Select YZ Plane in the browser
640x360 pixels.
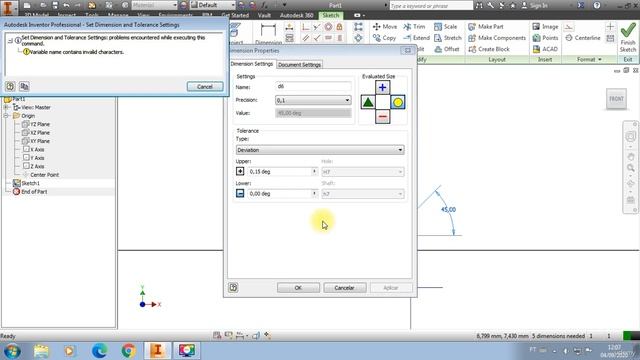[40, 124]
